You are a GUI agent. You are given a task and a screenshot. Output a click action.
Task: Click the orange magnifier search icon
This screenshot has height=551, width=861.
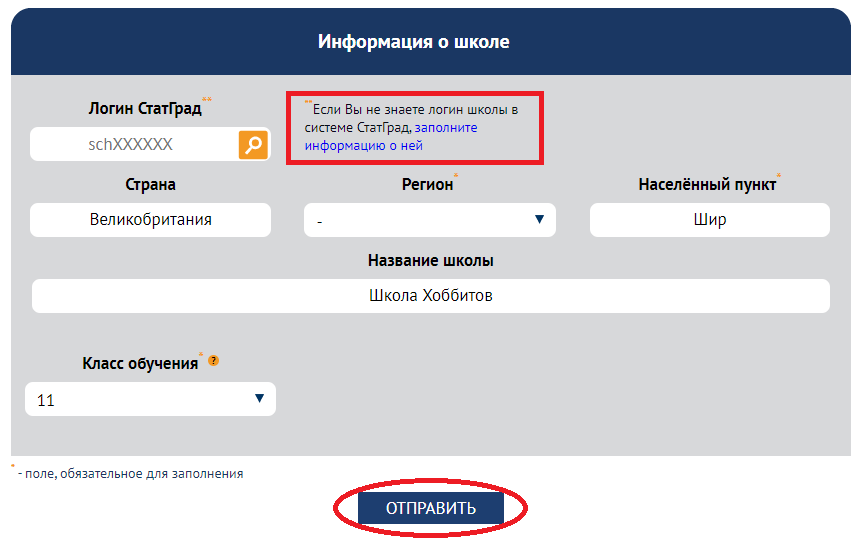(253, 144)
